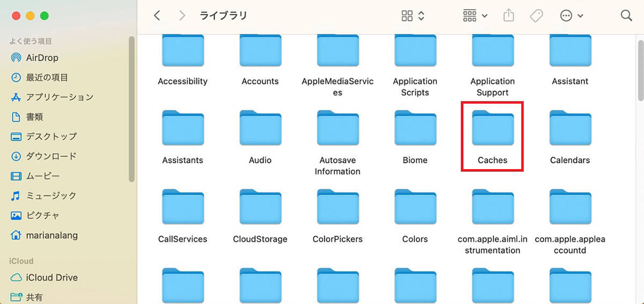Screen dimensions: 644x304
Task: Click the Biome folder name label
Action: 415,160
